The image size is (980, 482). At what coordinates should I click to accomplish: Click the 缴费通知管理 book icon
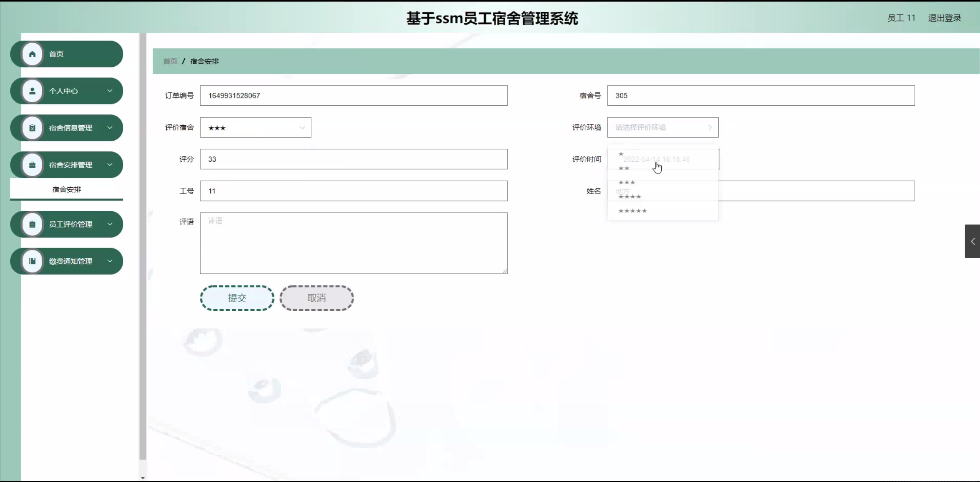32,261
